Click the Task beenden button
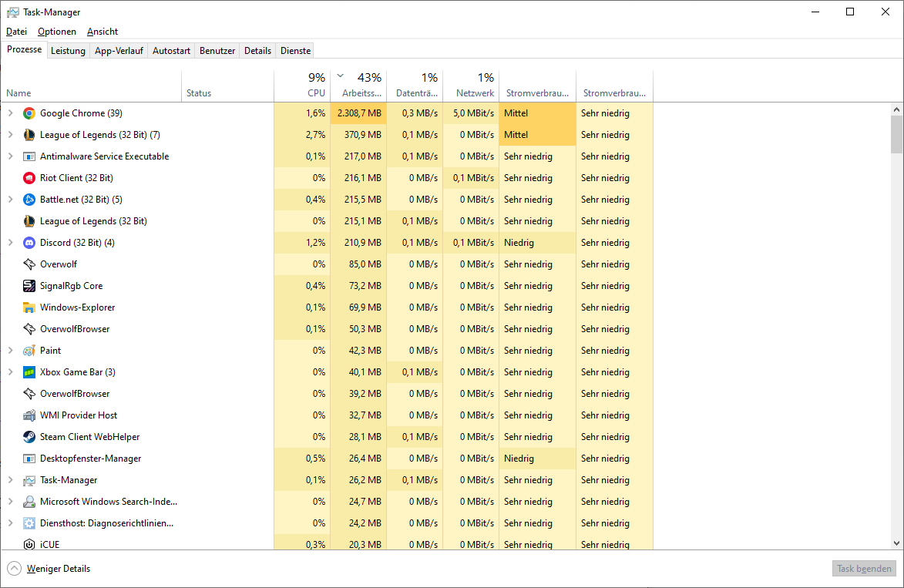This screenshot has height=588, width=904. (x=864, y=569)
